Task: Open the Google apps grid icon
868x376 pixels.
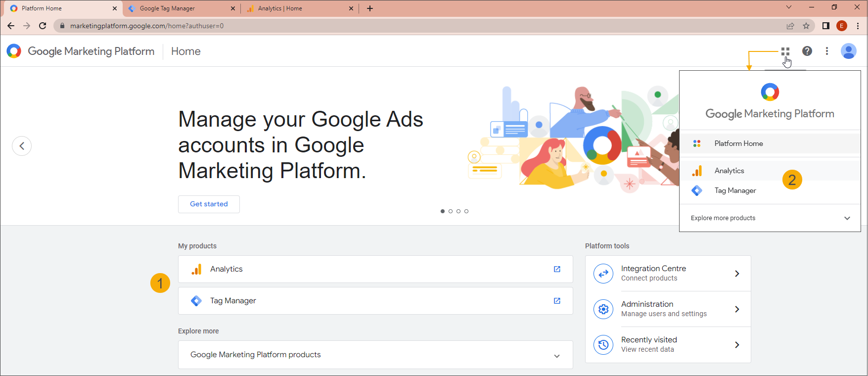Action: tap(785, 51)
